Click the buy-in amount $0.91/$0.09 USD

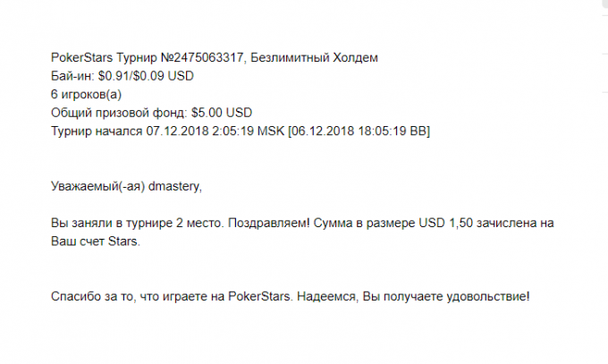[146, 76]
